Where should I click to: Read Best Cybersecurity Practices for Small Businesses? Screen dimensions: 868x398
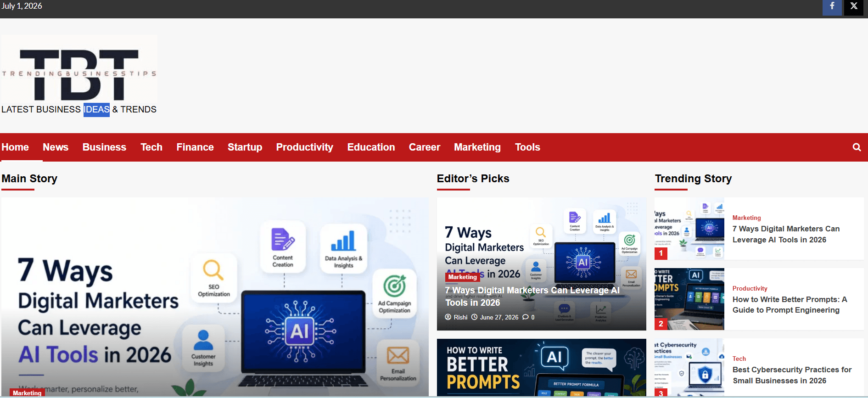[x=792, y=375]
